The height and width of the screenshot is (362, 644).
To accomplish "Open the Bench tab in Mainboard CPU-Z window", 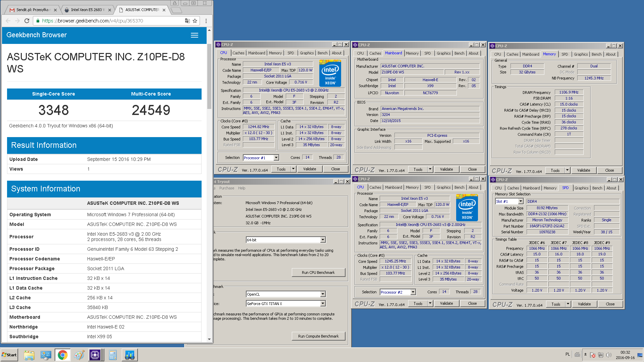I will [459, 53].
